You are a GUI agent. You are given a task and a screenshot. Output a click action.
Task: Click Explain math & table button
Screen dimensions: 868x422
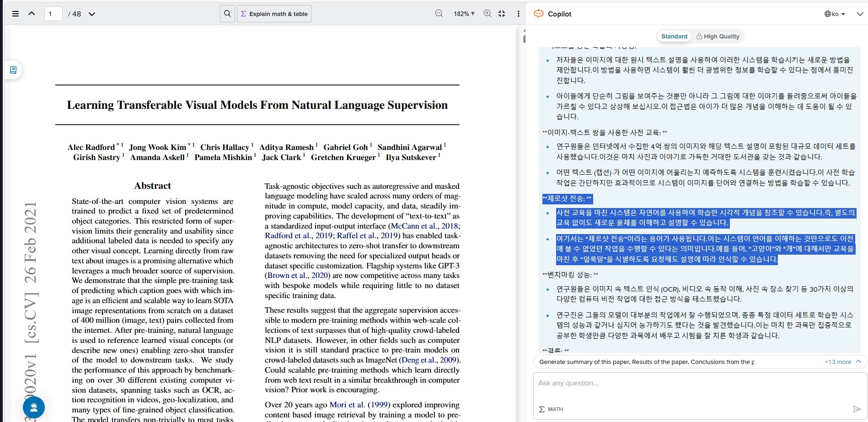[274, 14]
